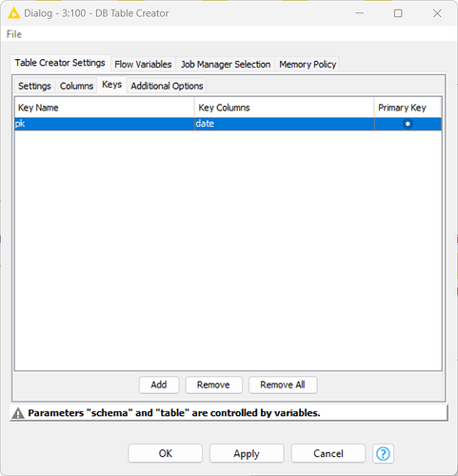Screen dimensions: 458x476
Task: Select the Table Creator Settings tab
Action: (60, 63)
